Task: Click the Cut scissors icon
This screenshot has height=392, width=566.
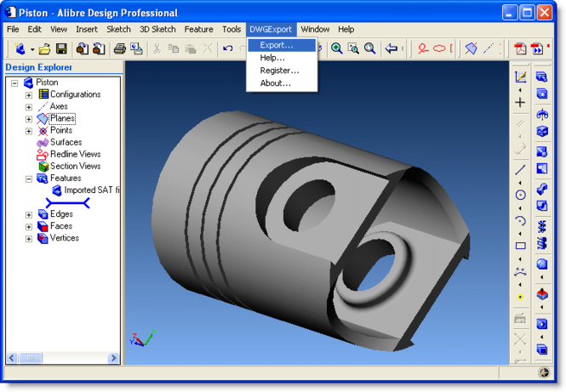Action: click(x=157, y=48)
